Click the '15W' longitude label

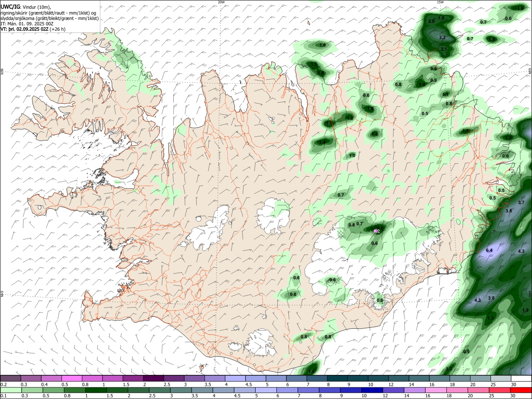pos(440,2)
